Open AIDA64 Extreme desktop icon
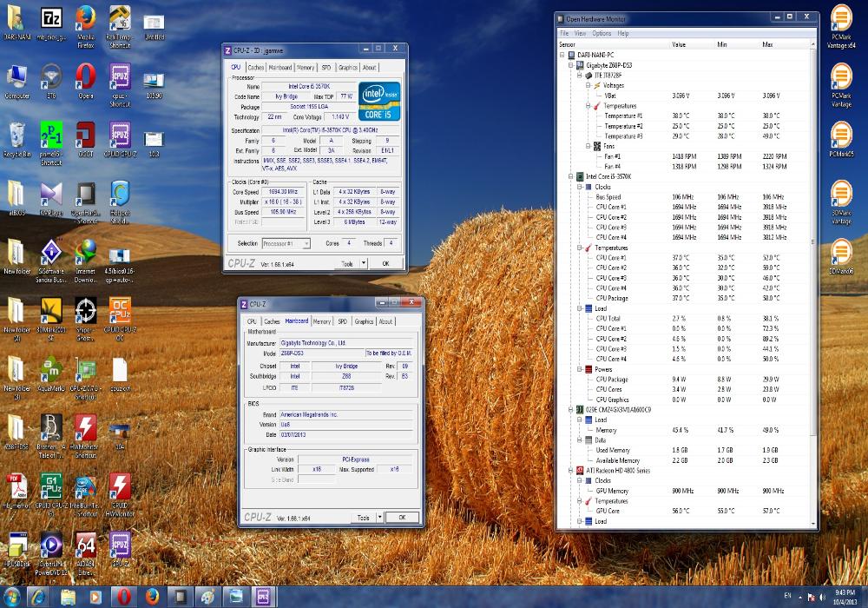 point(85,554)
